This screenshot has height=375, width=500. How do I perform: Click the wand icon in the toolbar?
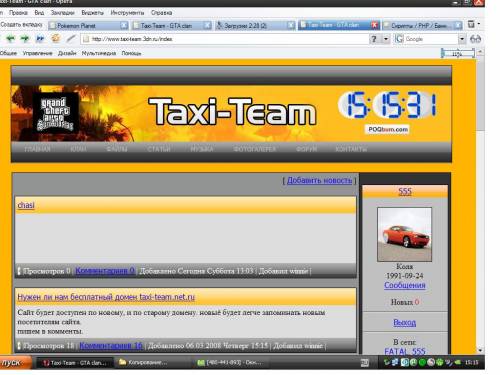click(x=70, y=39)
